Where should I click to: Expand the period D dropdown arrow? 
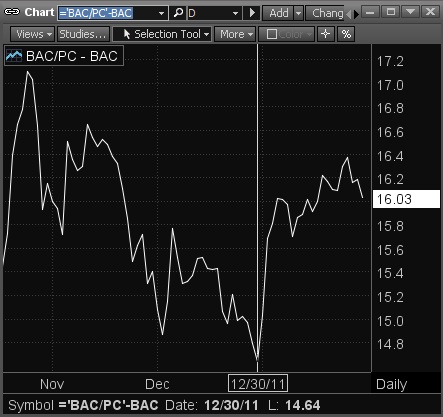(235, 13)
